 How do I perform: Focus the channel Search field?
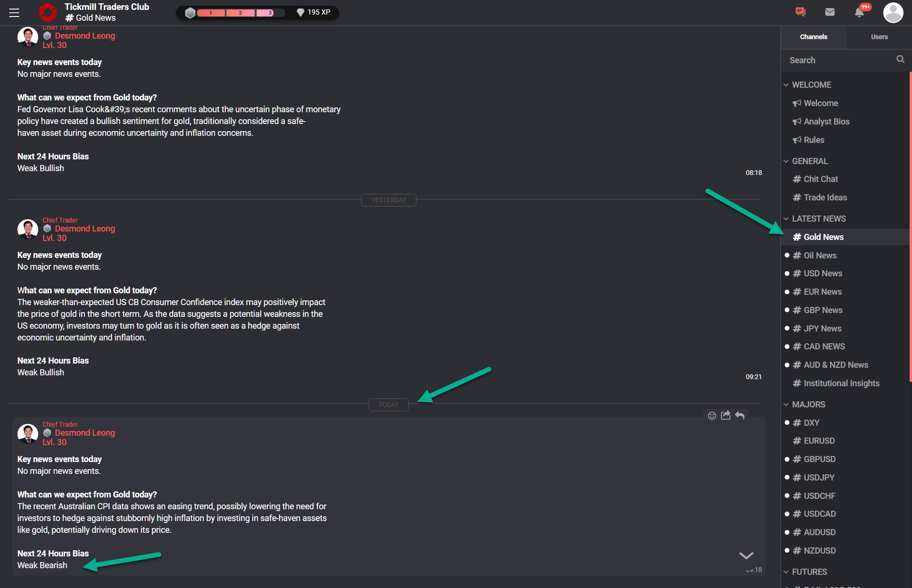click(x=839, y=60)
